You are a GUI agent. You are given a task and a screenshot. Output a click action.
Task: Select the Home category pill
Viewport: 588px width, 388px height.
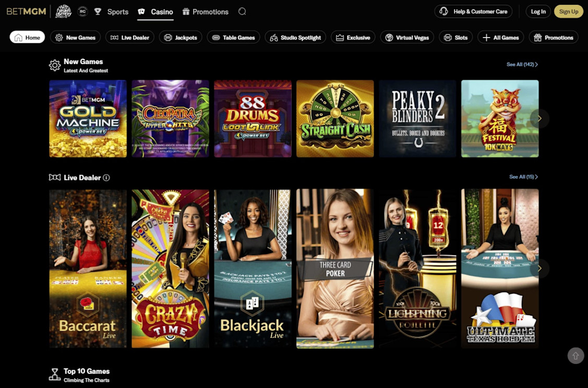[x=27, y=37]
